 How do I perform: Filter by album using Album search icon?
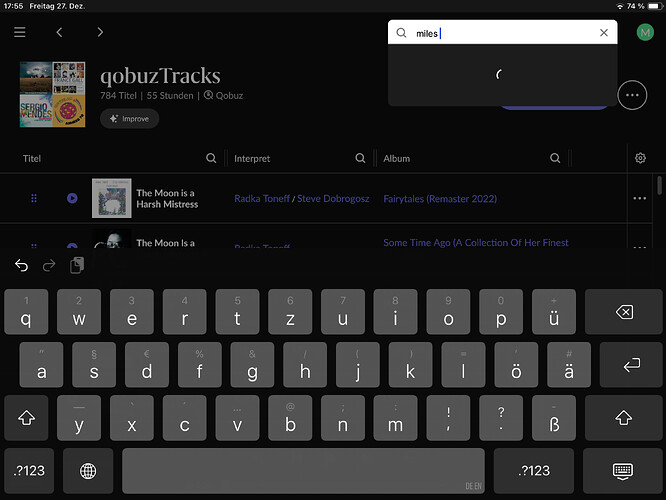pyautogui.click(x=555, y=158)
